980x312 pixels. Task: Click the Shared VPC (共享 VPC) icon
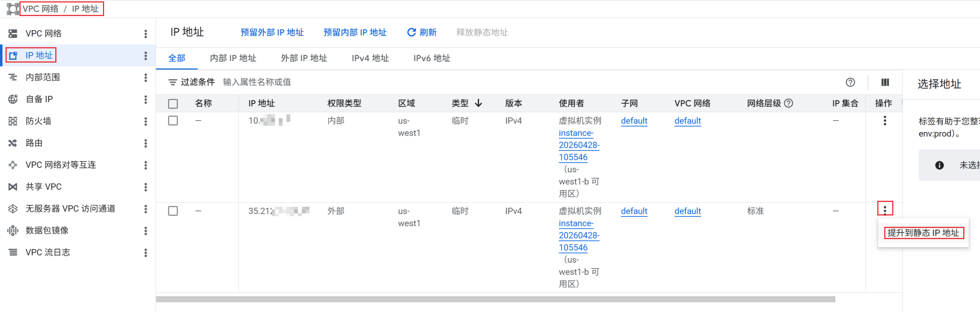pos(13,187)
